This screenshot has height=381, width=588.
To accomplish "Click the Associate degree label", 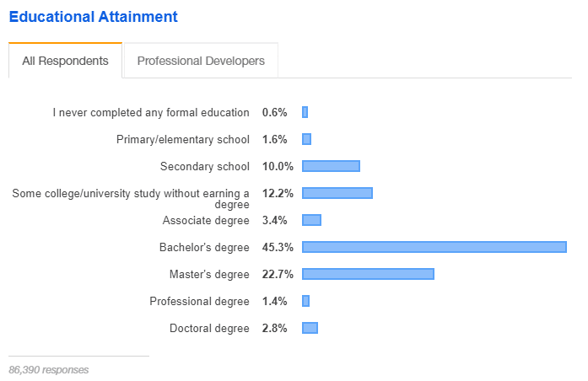I will [206, 221].
